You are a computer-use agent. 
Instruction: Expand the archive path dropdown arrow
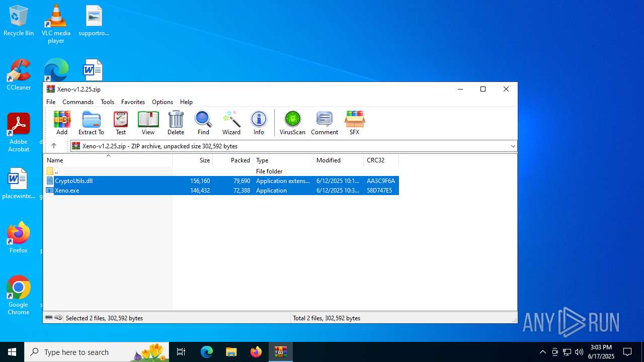coord(513,146)
